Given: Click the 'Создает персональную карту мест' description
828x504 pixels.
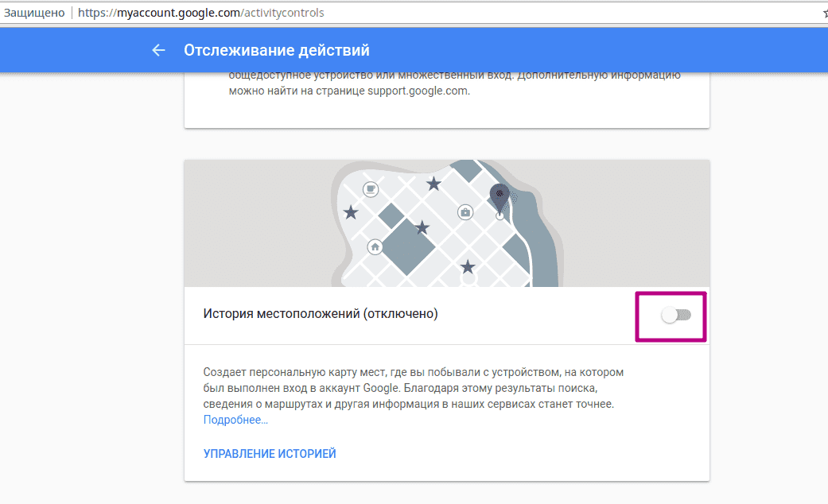Looking at the screenshot, I should pyautogui.click(x=414, y=388).
